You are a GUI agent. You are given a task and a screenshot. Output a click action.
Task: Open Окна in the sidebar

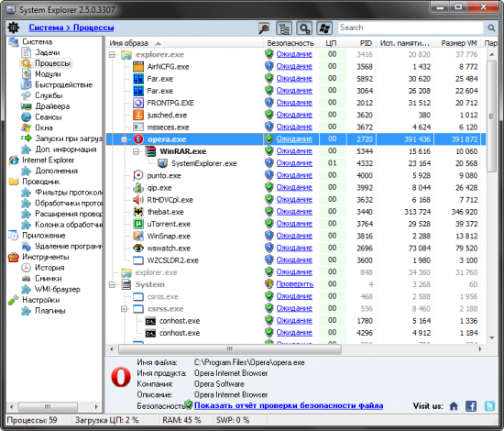coord(44,127)
